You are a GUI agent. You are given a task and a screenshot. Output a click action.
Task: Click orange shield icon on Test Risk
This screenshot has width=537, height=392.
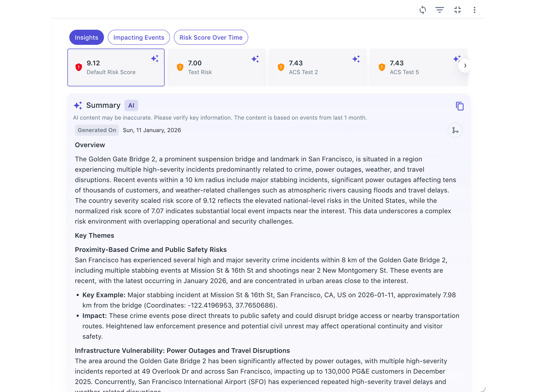pos(180,67)
